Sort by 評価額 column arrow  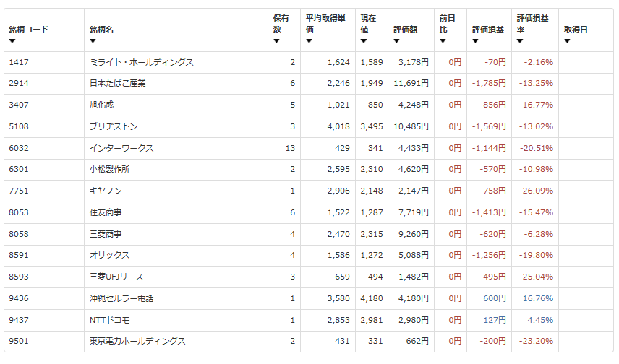(397, 41)
